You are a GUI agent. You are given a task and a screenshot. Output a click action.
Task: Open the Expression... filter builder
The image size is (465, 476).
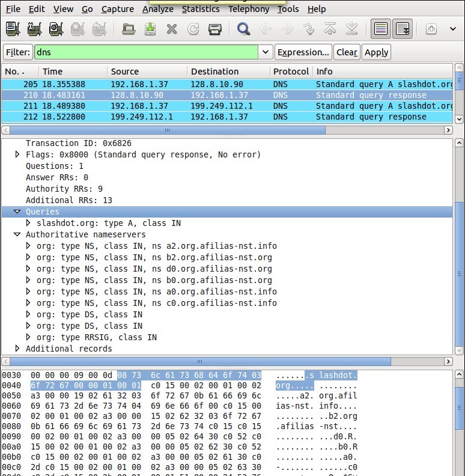pos(303,52)
